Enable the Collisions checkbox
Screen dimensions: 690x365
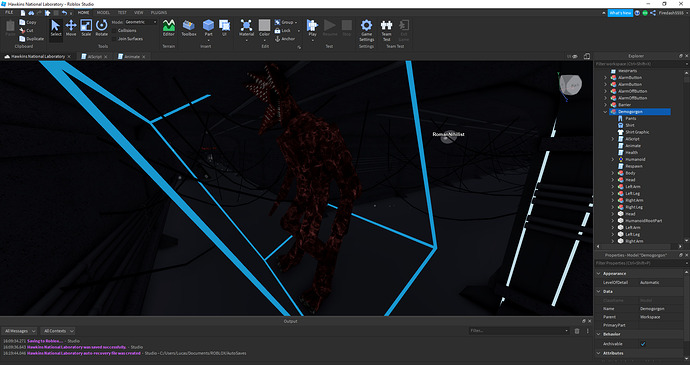point(114,31)
